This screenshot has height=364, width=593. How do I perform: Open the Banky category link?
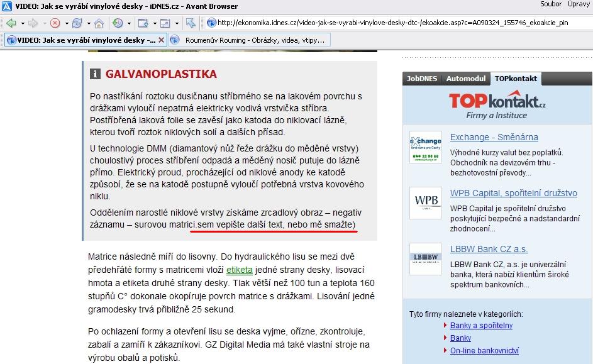[x=461, y=338]
